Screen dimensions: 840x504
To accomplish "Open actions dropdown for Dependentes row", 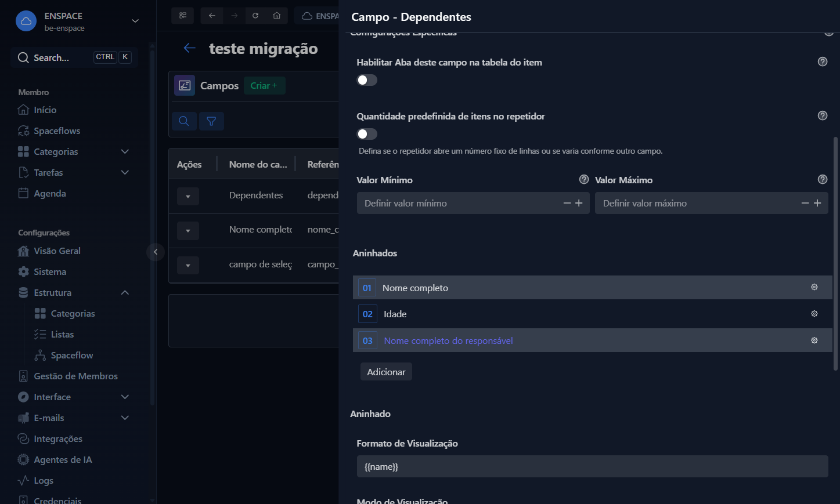I will (188, 197).
